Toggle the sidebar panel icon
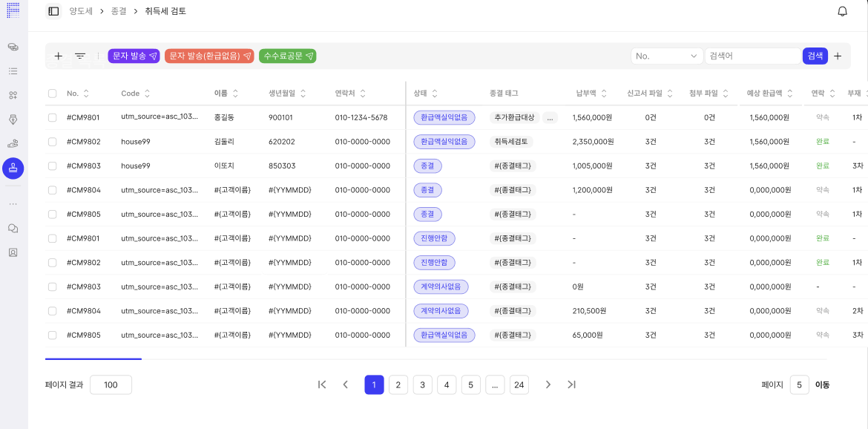 (x=53, y=11)
